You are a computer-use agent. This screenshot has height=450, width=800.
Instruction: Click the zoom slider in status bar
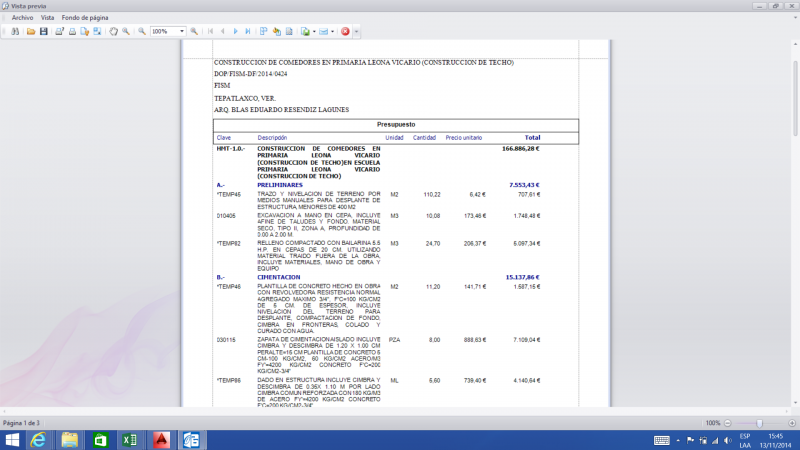(x=760, y=423)
